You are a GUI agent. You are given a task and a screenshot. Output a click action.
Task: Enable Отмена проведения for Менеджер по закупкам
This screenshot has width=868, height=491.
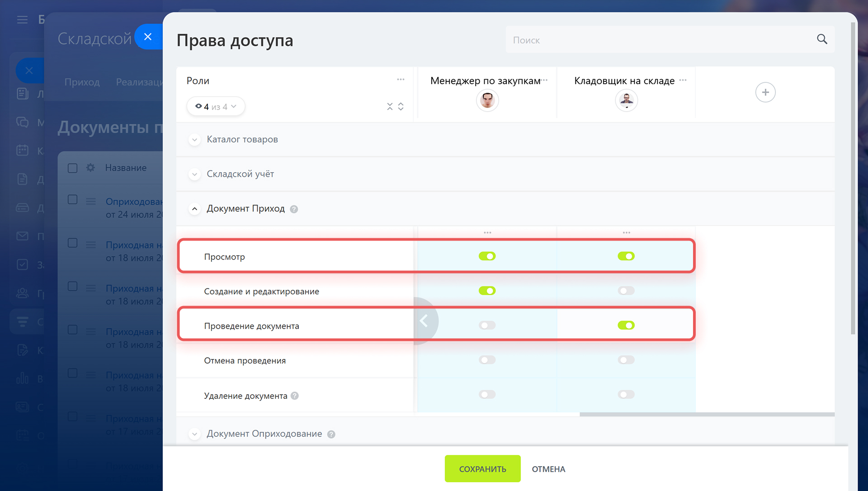coord(487,360)
